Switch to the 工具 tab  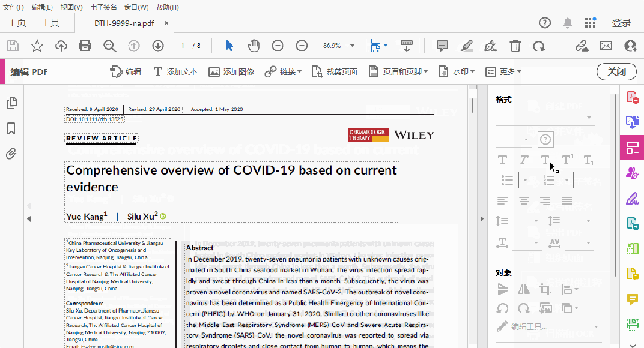coord(50,23)
